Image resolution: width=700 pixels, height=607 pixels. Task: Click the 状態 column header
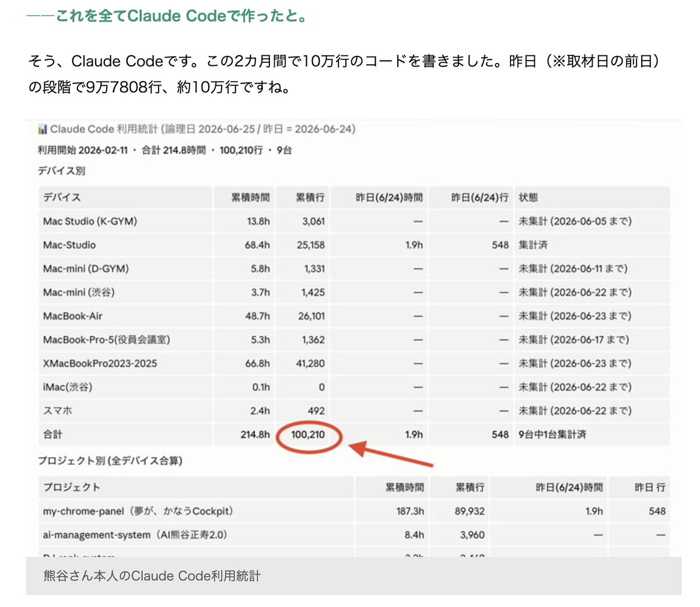click(528, 198)
